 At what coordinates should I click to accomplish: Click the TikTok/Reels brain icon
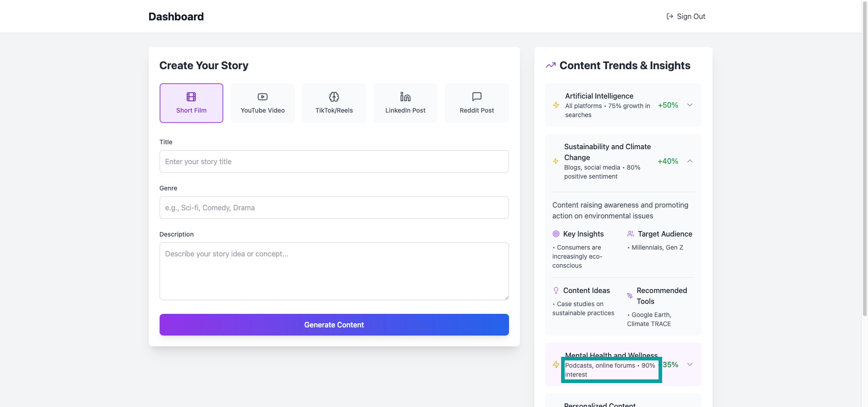pos(334,97)
